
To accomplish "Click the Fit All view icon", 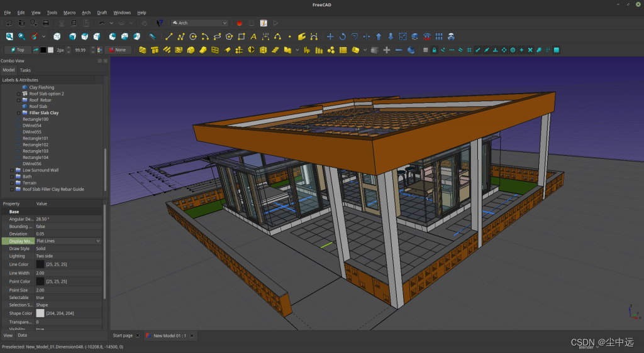I will (x=9, y=36).
